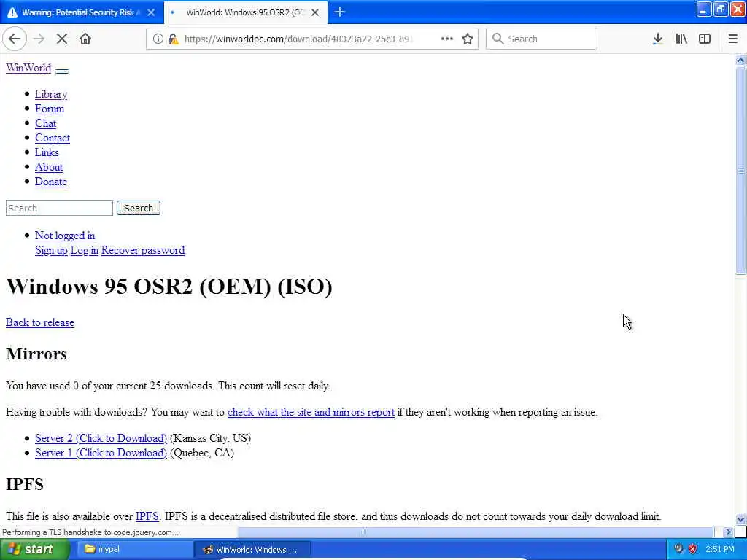Toggle the WinWorld navbar collapse button
This screenshot has height=560, width=747.
point(62,71)
